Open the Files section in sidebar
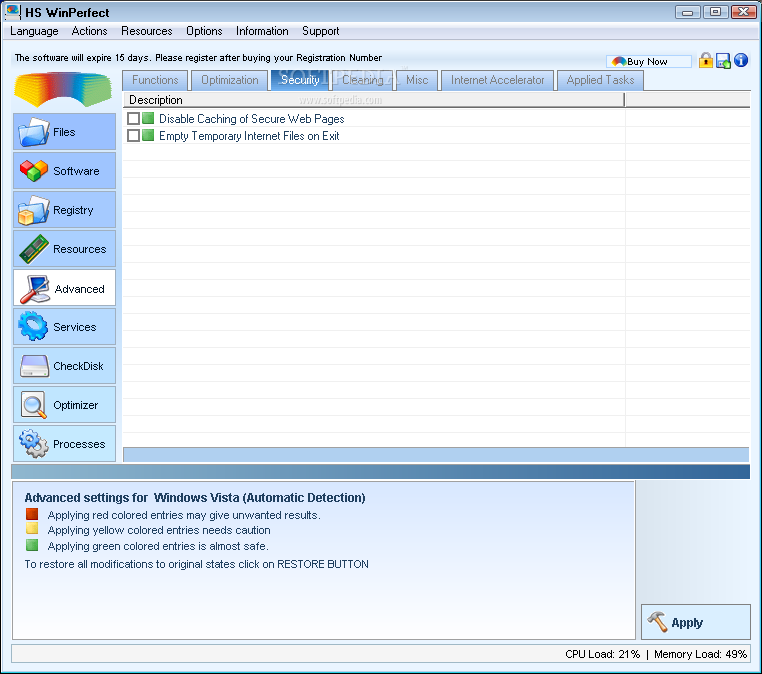 pyautogui.click(x=64, y=132)
